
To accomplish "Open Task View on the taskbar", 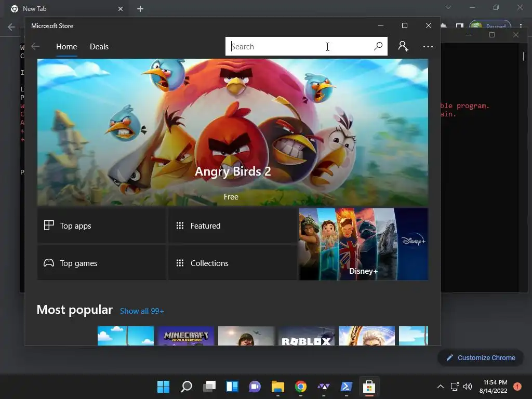I will [209, 387].
